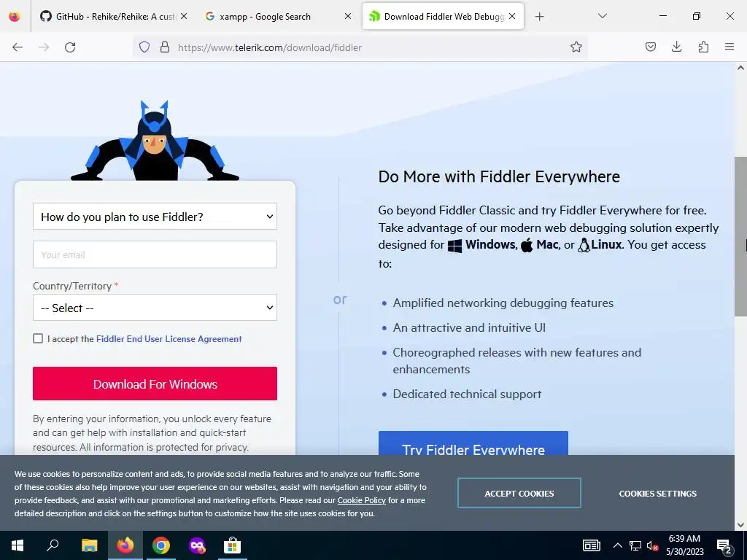Switch to the GitHub Rehike tab
The image size is (747, 560).
113,16
